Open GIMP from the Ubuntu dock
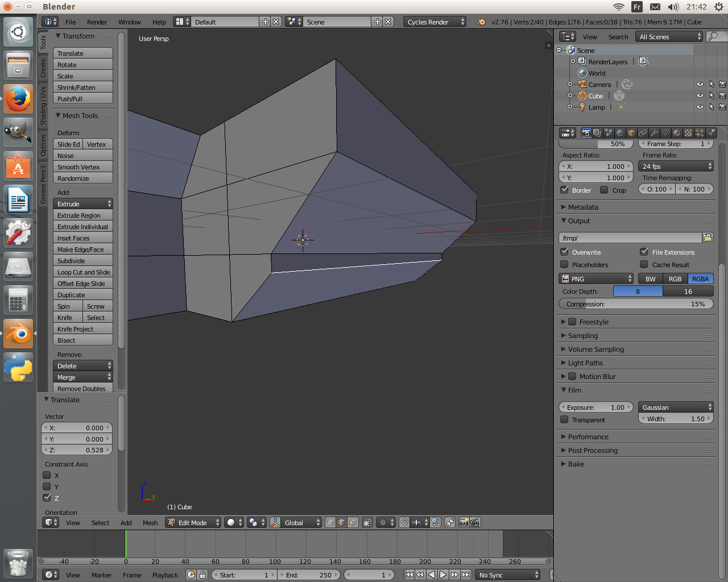The height and width of the screenshot is (582, 728). pos(18,133)
